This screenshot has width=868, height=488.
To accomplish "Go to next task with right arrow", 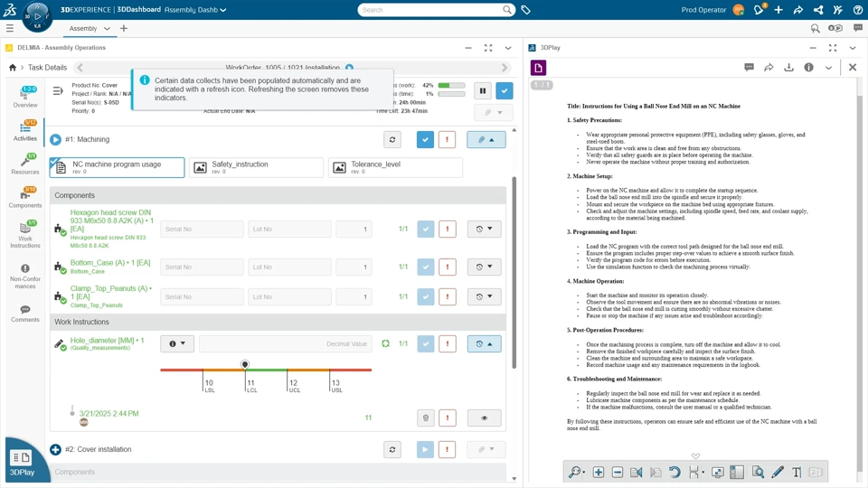I will coord(505,68).
